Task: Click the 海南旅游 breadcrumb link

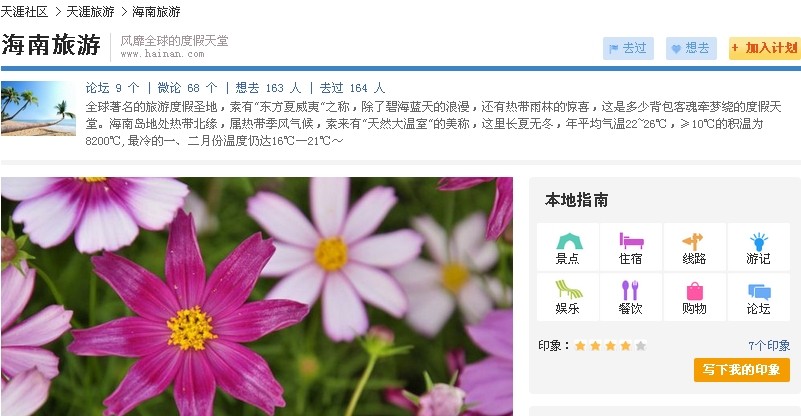Action: [156, 11]
